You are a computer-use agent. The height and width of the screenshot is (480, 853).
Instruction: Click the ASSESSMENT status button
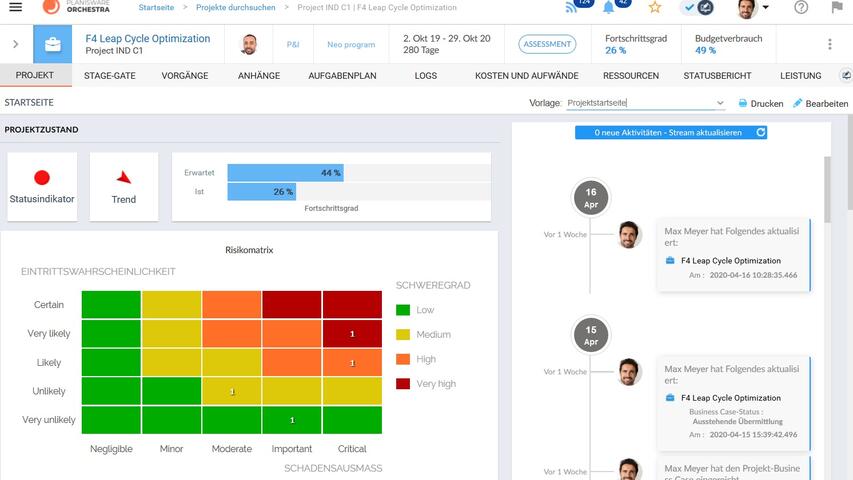(x=547, y=44)
